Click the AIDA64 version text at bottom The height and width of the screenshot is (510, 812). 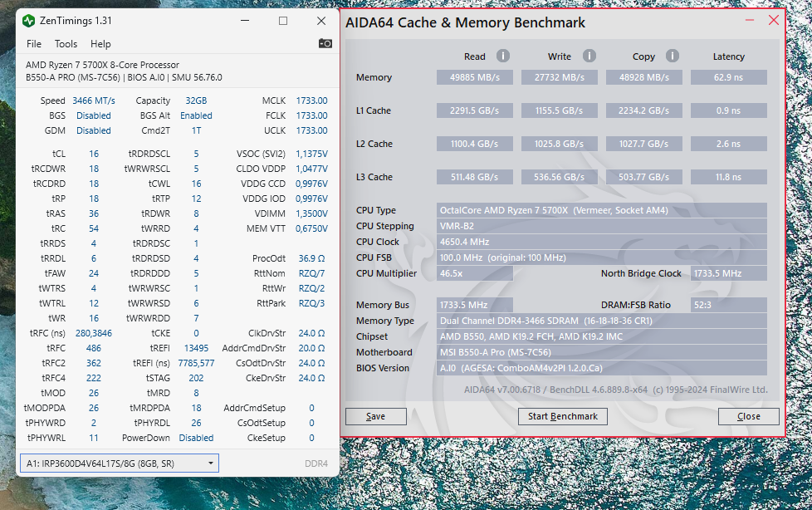(616, 390)
